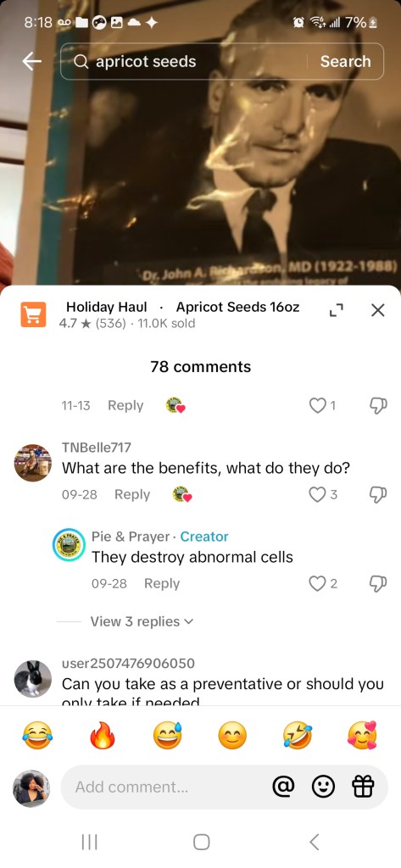401x868 pixels.
Task: Insert a mention with the @ icon
Action: 283,787
